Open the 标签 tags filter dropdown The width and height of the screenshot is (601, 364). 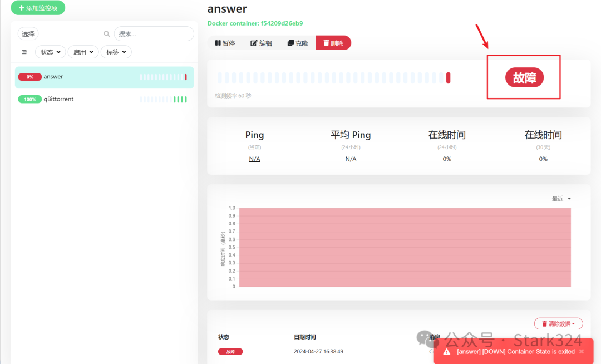[x=116, y=52]
